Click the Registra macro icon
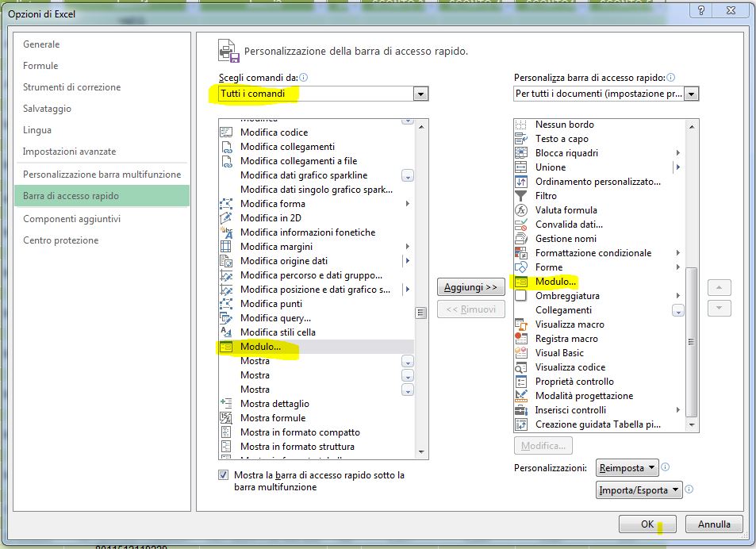The width and height of the screenshot is (756, 549). pos(521,339)
